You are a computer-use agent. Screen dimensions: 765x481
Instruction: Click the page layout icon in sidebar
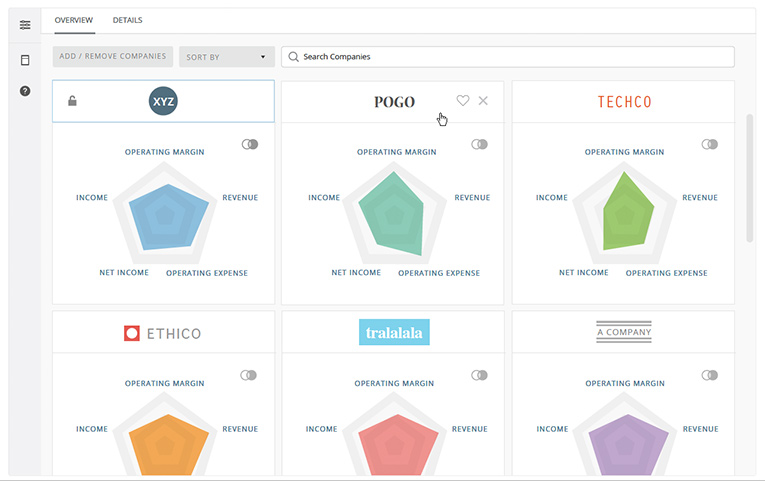coord(25,60)
